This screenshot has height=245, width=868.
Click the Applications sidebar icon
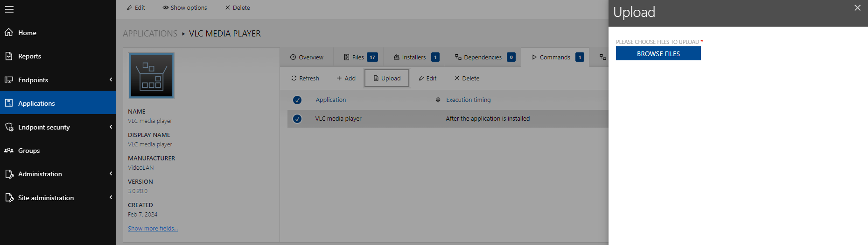[9, 103]
